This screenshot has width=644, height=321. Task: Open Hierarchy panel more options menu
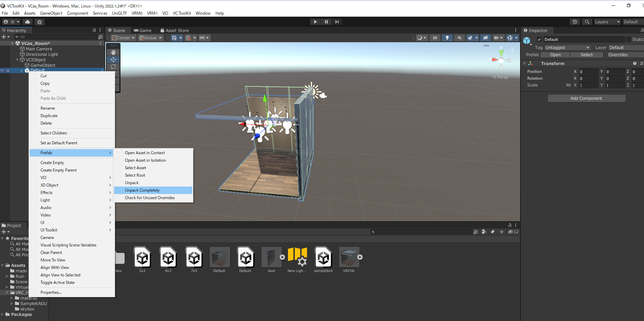pos(100,30)
